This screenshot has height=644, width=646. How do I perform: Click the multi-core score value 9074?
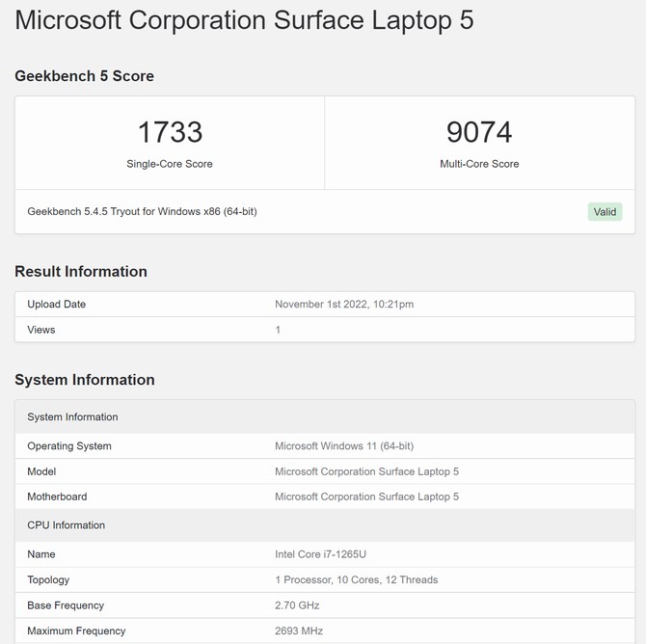[x=479, y=132]
